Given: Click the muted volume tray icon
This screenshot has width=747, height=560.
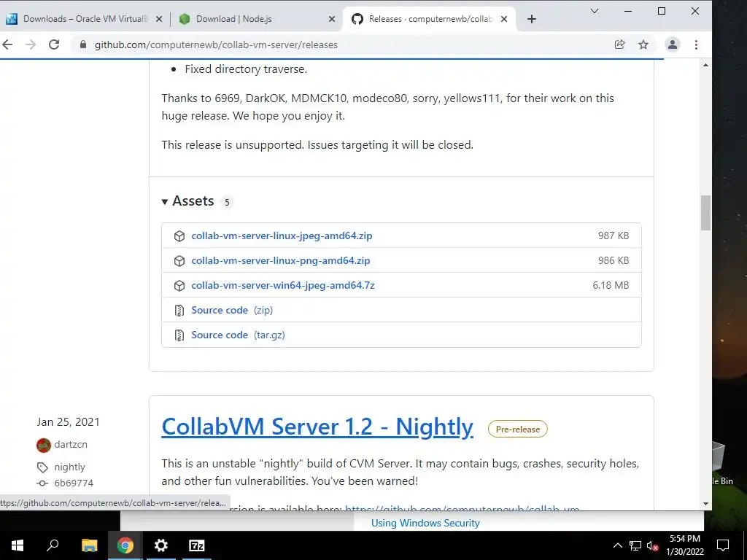Looking at the screenshot, I should [653, 545].
